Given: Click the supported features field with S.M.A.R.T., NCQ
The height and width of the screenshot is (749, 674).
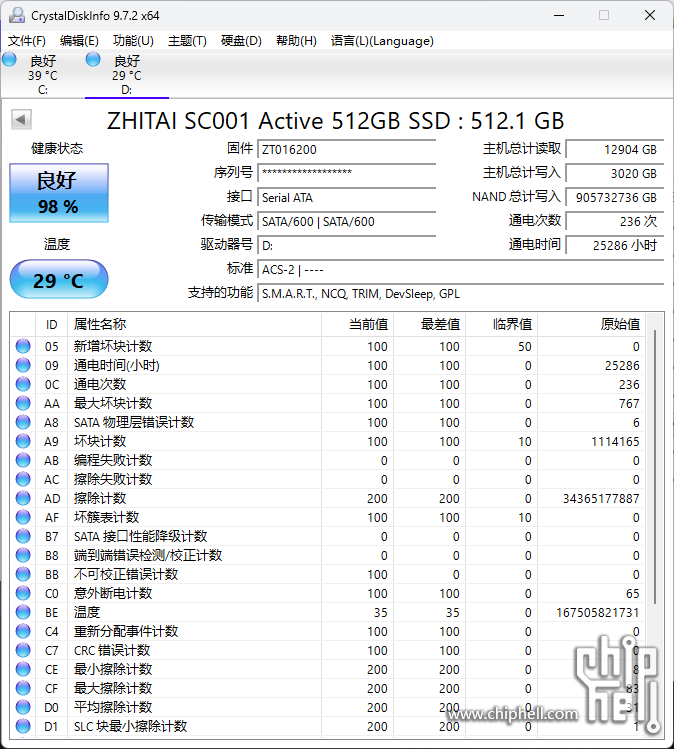Looking at the screenshot, I should (x=461, y=293).
